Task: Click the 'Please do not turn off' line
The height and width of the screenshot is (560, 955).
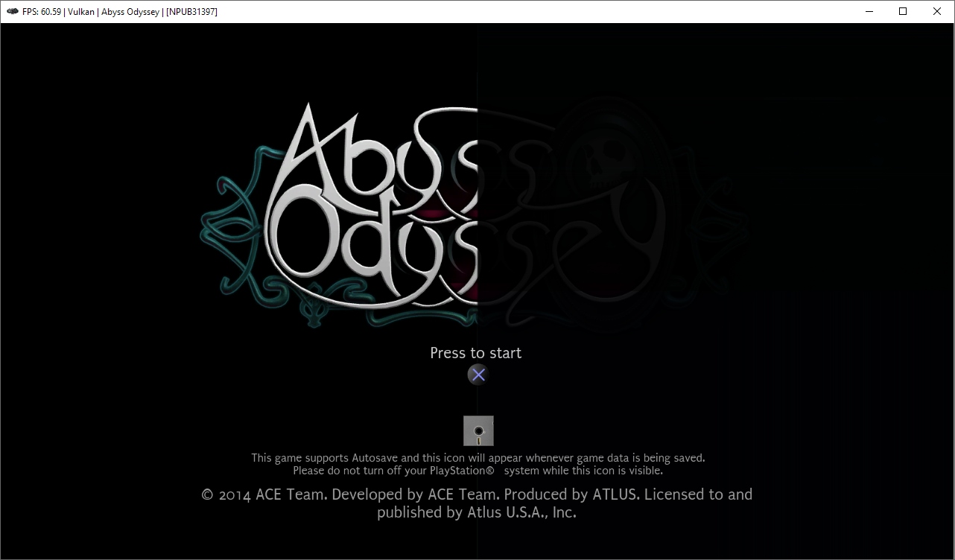Action: pos(477,471)
